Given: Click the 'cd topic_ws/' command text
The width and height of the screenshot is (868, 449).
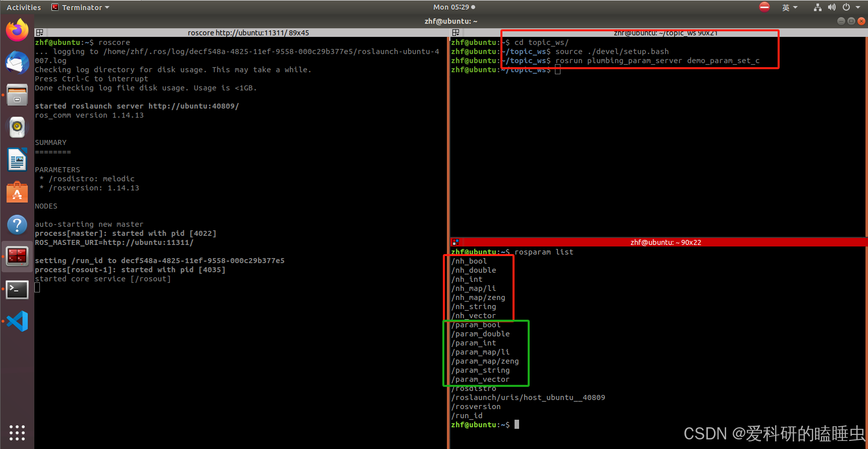Looking at the screenshot, I should [541, 42].
